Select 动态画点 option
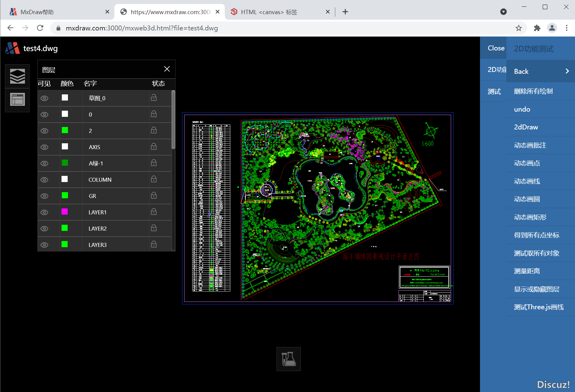 point(541,163)
